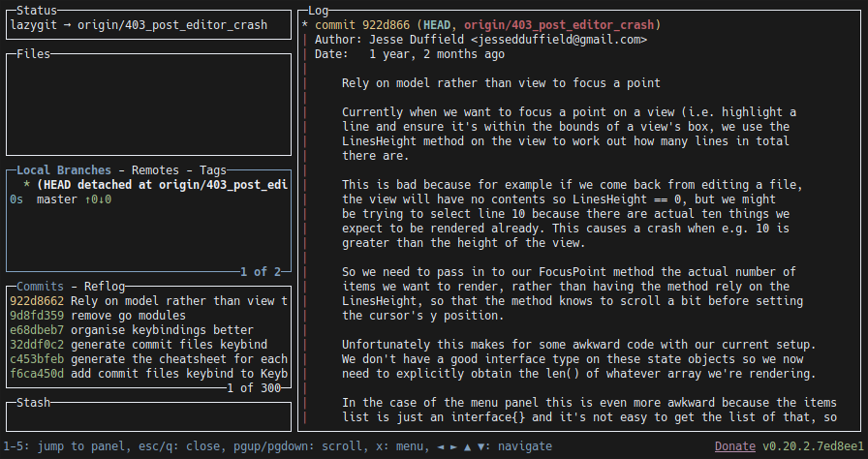This screenshot has width=868, height=459.
Task: Click the down navigate arrow in hints
Action: pyautogui.click(x=481, y=446)
